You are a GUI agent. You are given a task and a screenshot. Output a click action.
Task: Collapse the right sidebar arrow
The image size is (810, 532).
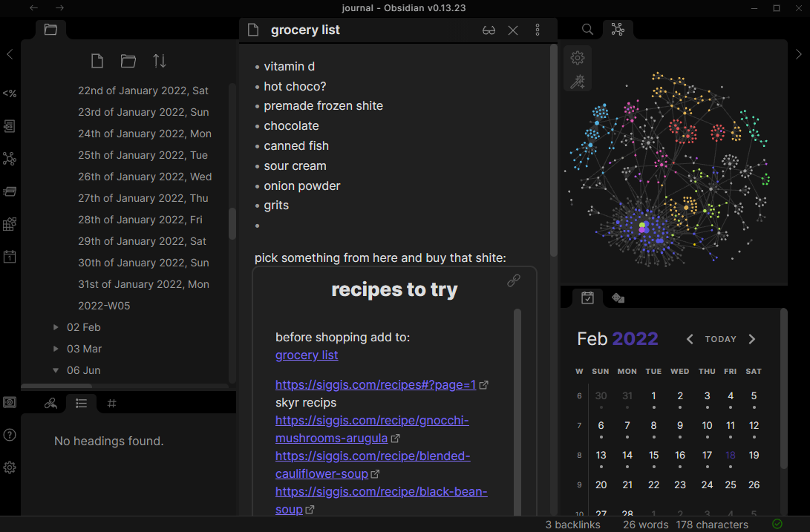799,54
